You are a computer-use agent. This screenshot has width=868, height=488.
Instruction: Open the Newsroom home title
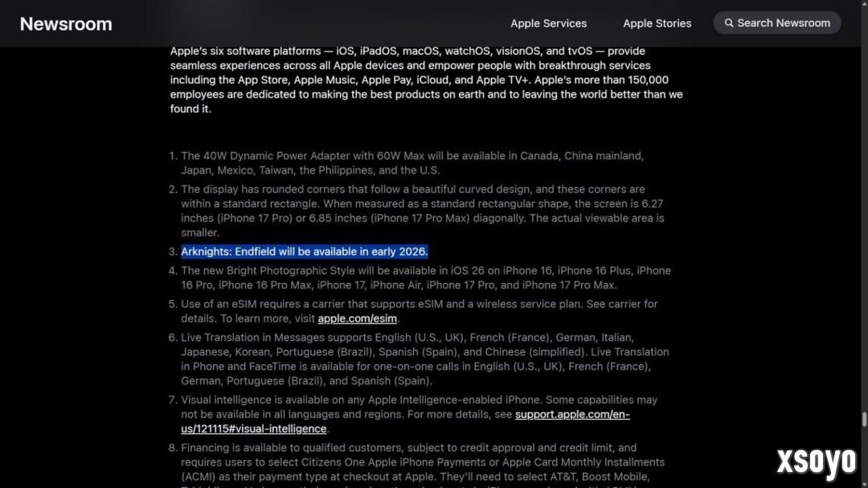point(66,24)
